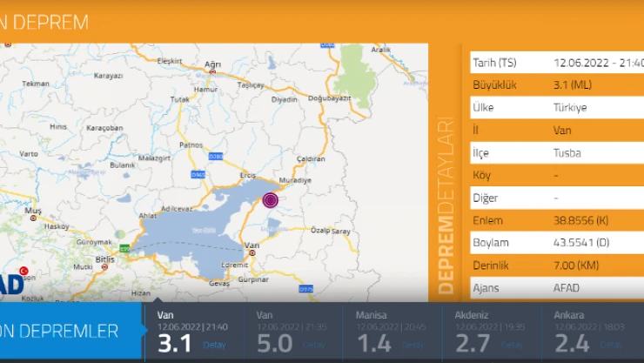Click the purple earthquake epicenter marker
This screenshot has width=644, height=363.
[x=271, y=200]
